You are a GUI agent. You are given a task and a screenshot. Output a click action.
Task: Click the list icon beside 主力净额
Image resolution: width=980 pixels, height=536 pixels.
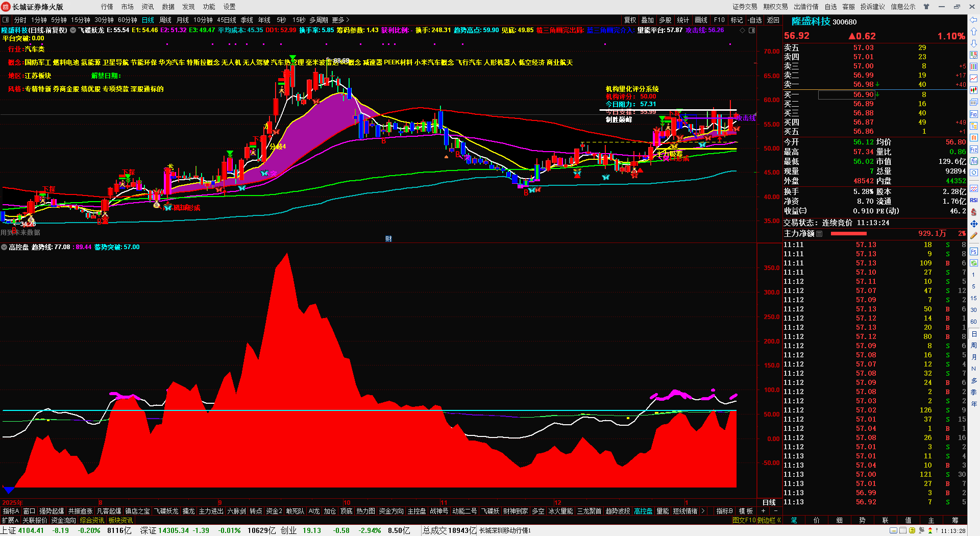point(819,233)
